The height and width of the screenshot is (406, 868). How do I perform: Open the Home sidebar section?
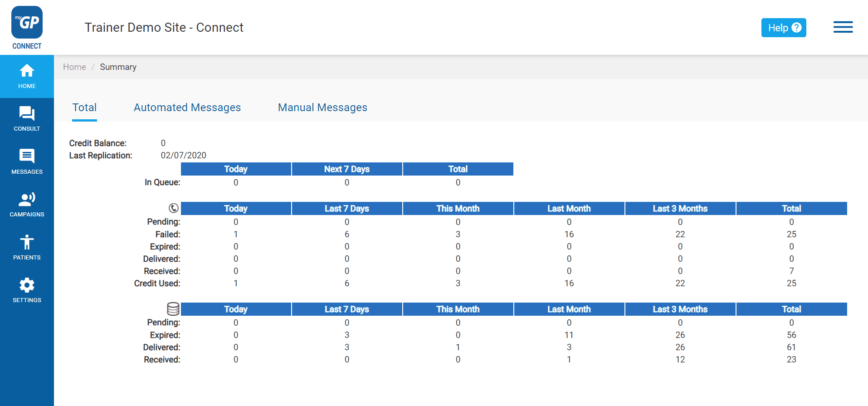tap(27, 77)
